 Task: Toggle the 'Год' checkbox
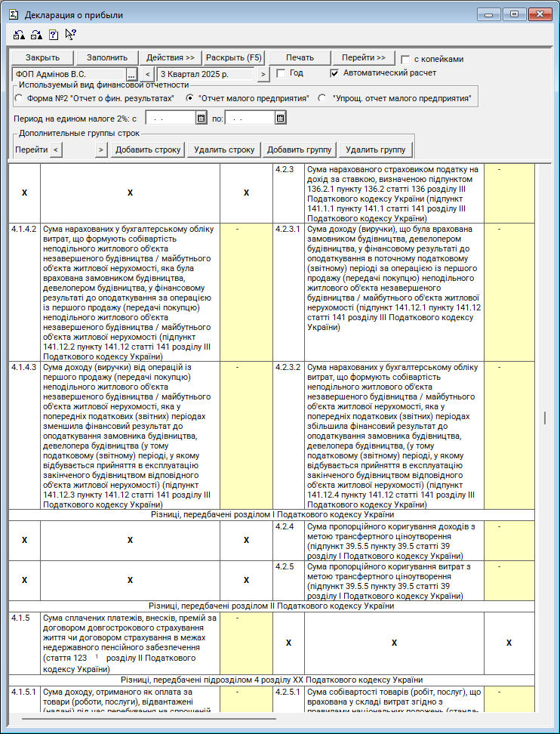281,73
